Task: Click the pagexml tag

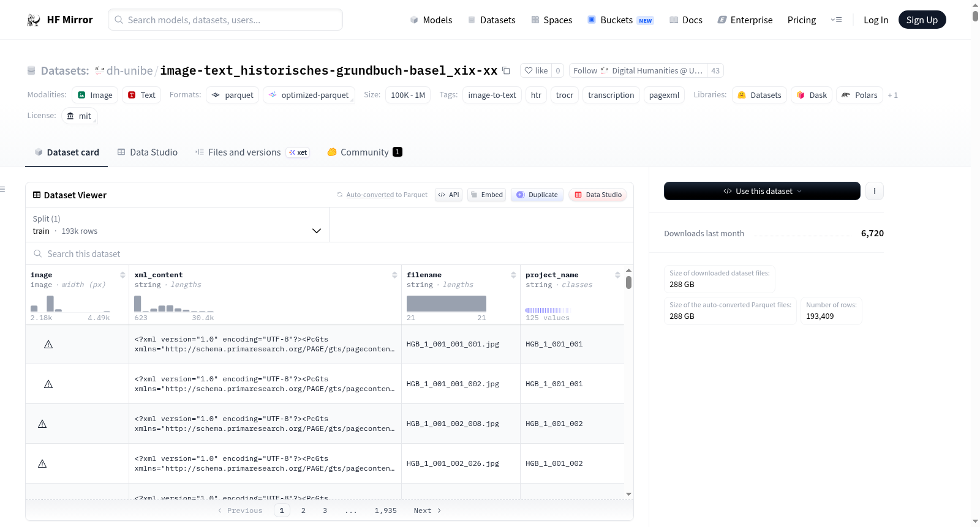Action: click(x=664, y=95)
